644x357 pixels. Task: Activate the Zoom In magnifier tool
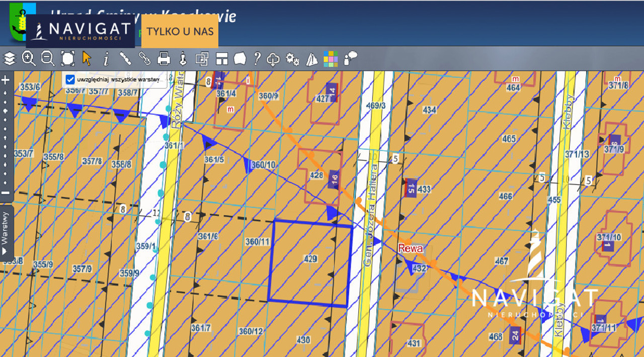tap(28, 59)
